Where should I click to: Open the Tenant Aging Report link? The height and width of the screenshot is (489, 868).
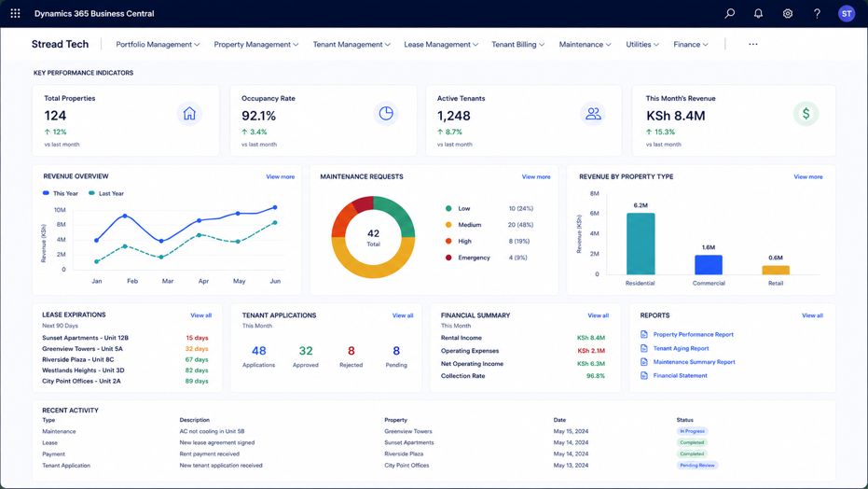click(x=681, y=348)
